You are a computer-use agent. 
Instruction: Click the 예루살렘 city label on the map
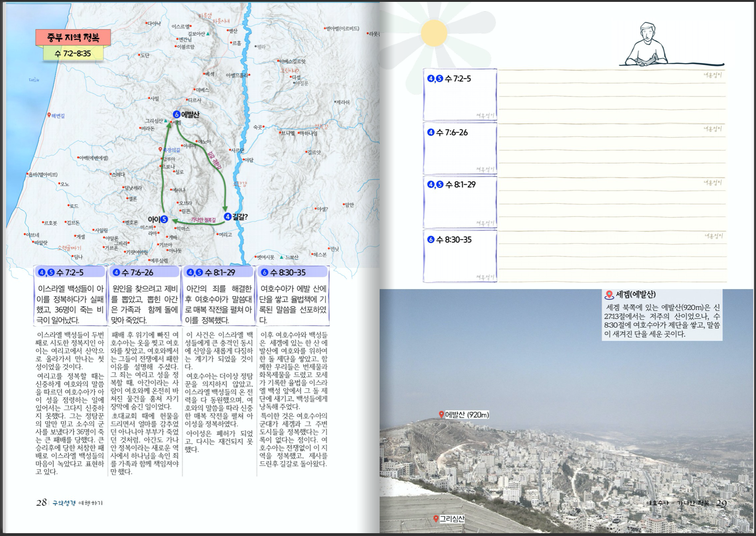[x=158, y=261]
